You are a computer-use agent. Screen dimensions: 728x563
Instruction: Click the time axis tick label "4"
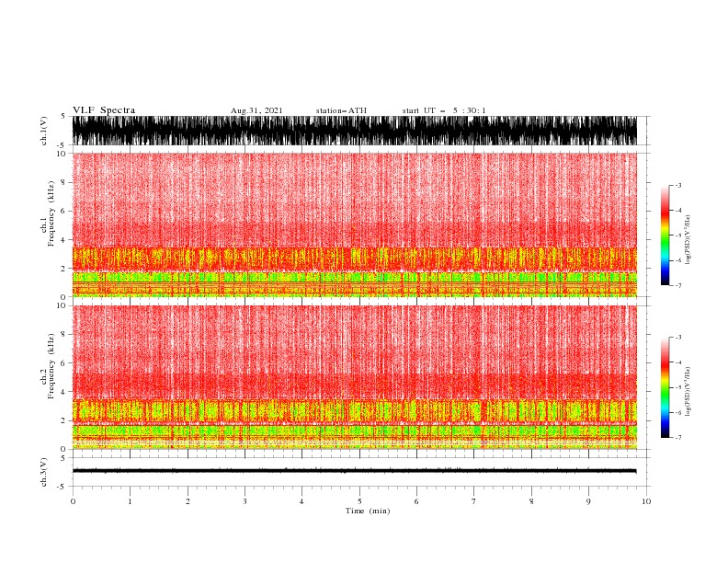[x=301, y=501]
